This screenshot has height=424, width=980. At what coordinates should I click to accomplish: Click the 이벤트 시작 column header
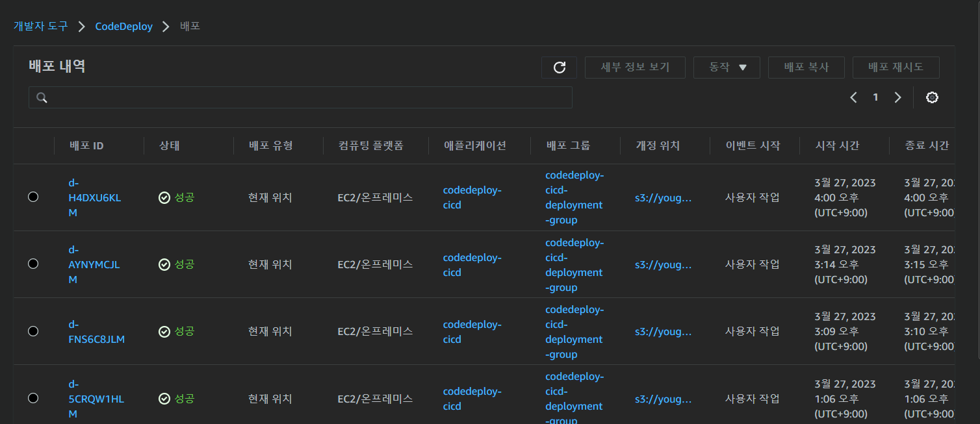coord(753,145)
